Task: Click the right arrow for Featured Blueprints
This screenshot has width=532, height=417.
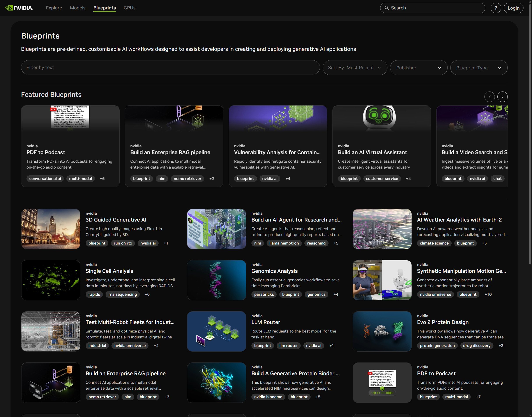Action: (502, 97)
